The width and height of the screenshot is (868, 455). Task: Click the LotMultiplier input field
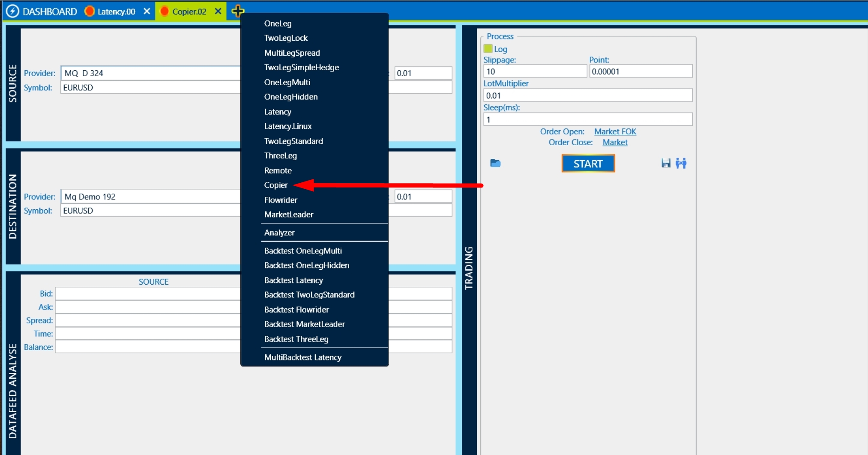588,95
